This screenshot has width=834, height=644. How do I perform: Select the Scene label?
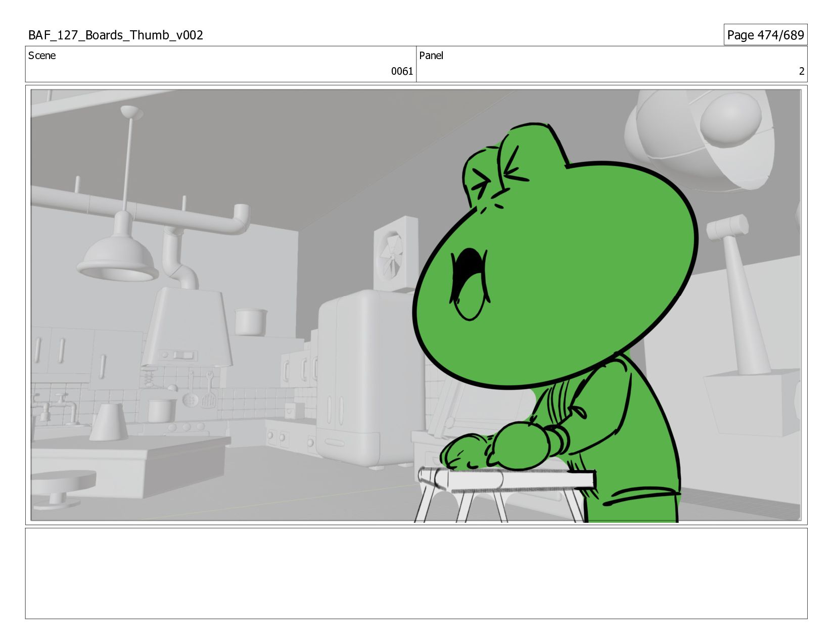(x=42, y=56)
